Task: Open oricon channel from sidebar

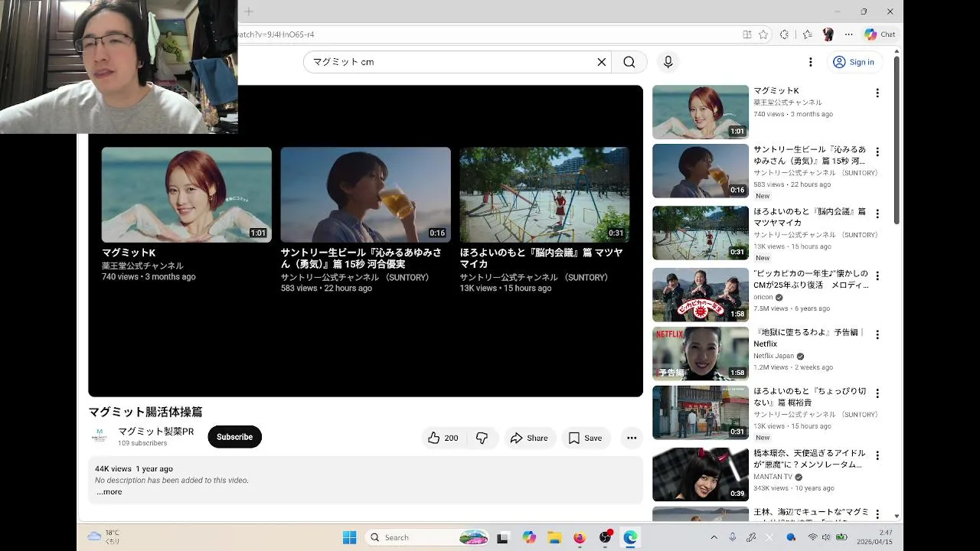Action: pos(763,297)
